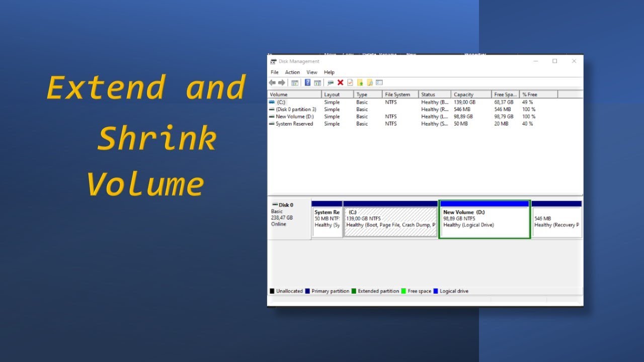Maximize the Disk Management window
Image resolution: width=644 pixels, height=362 pixels.
tap(554, 61)
